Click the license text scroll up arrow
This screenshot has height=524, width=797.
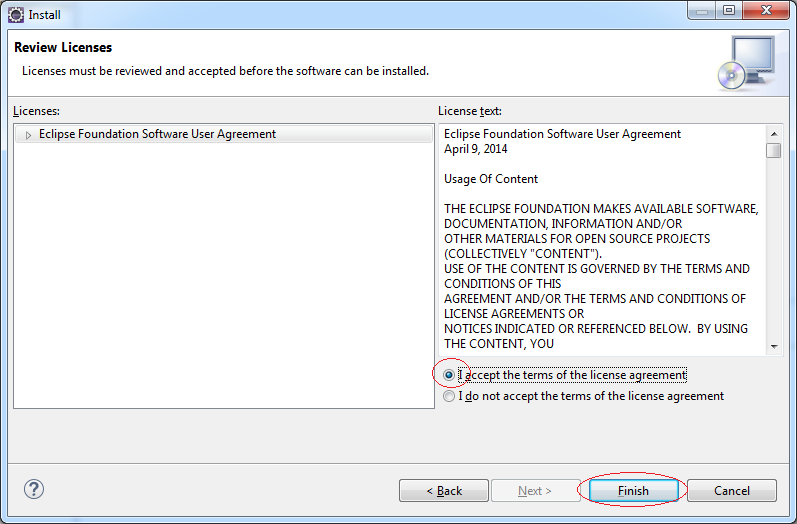774,134
